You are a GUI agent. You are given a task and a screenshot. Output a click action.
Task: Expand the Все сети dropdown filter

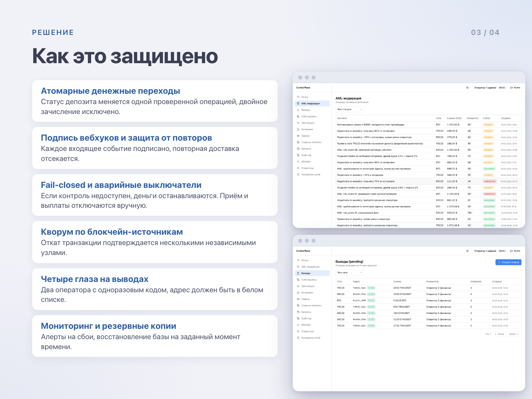[350, 273]
